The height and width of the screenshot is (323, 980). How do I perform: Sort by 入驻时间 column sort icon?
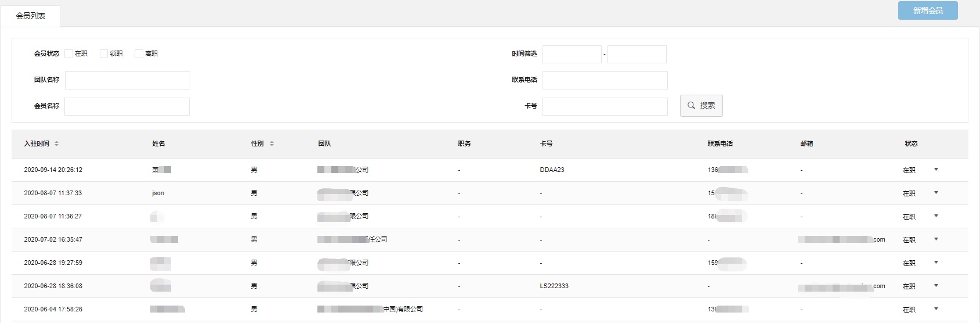56,143
